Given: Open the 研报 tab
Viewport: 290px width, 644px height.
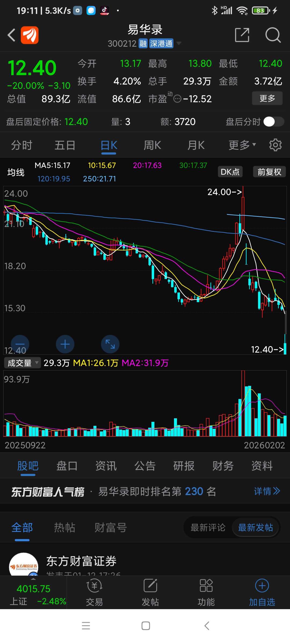Looking at the screenshot, I should (x=184, y=466).
